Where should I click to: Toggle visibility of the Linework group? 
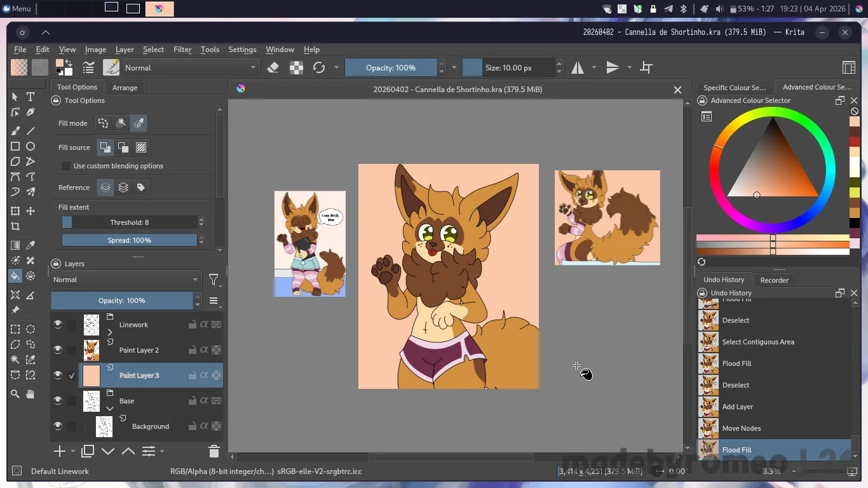coord(58,324)
